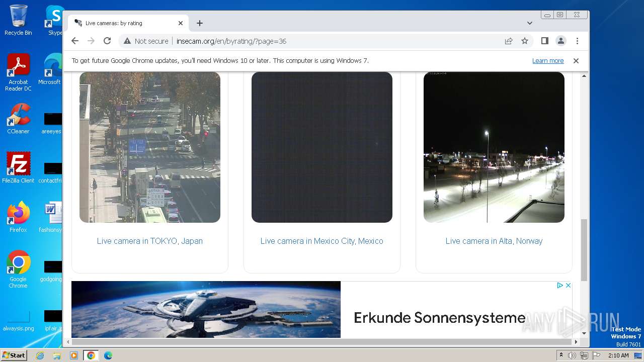Expand the tab search chevron

530,23
